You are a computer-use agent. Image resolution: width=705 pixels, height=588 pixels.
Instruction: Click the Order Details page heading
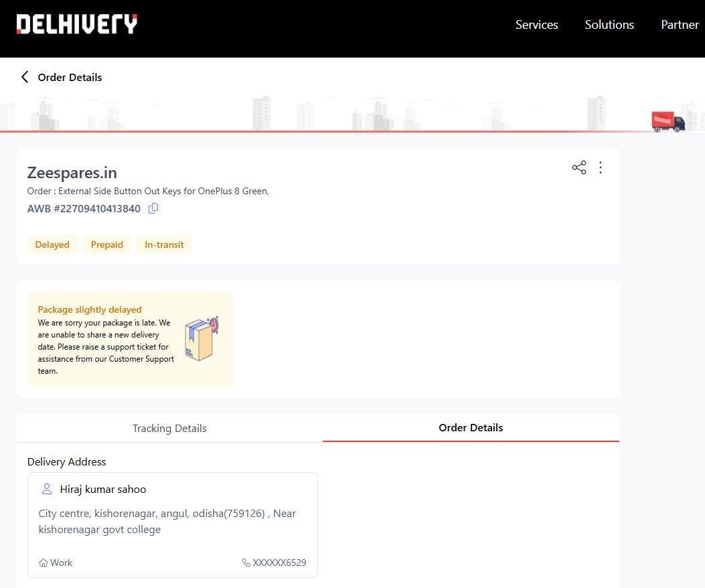coord(70,78)
